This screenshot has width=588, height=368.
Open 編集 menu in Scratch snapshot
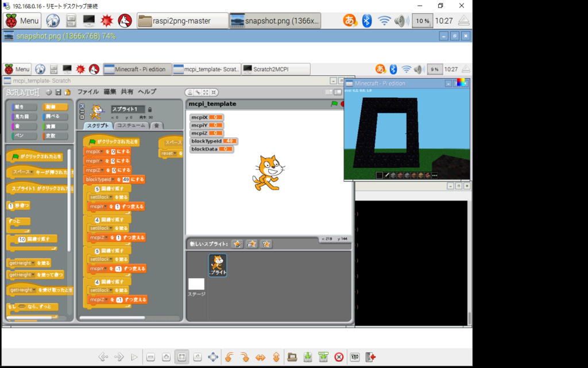[110, 91]
